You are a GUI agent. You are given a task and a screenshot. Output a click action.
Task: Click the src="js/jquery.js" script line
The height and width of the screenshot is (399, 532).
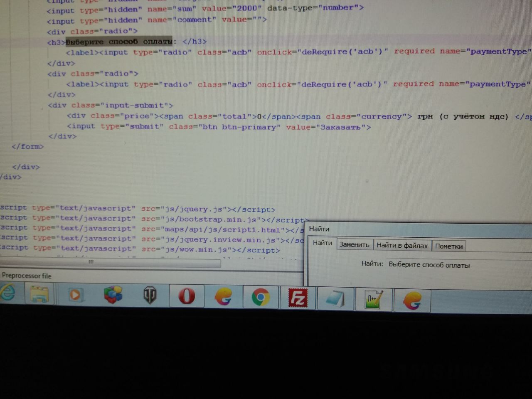point(138,209)
